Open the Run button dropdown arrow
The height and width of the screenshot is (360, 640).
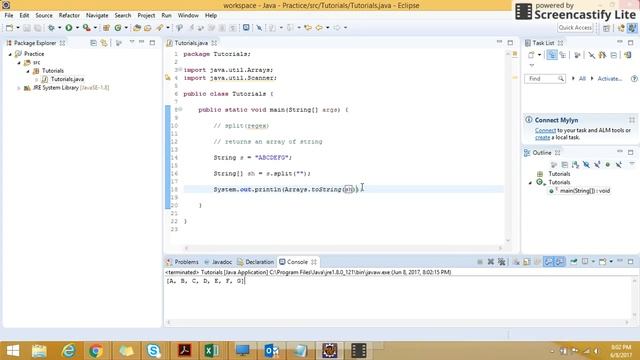coord(77,28)
